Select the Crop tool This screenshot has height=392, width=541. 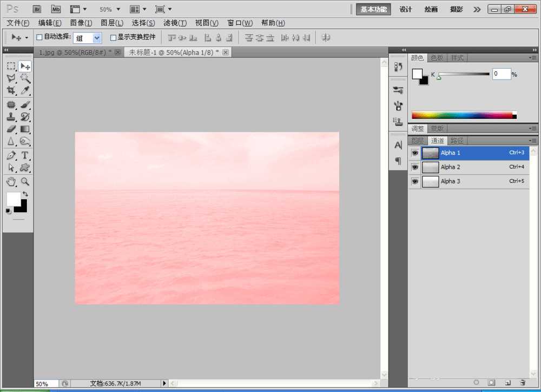click(x=11, y=91)
